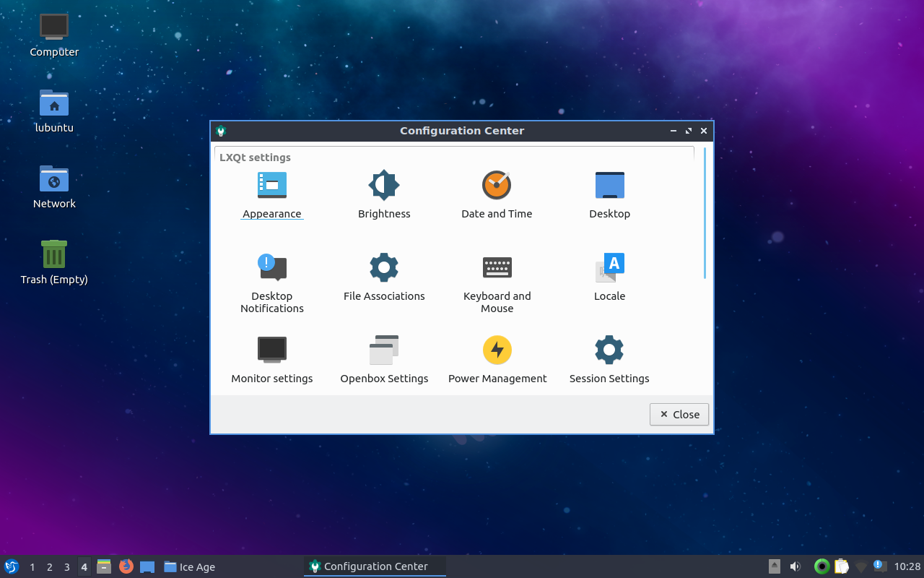The image size is (924, 578).
Task: Click the Configuration Center window title
Action: pyautogui.click(x=462, y=131)
